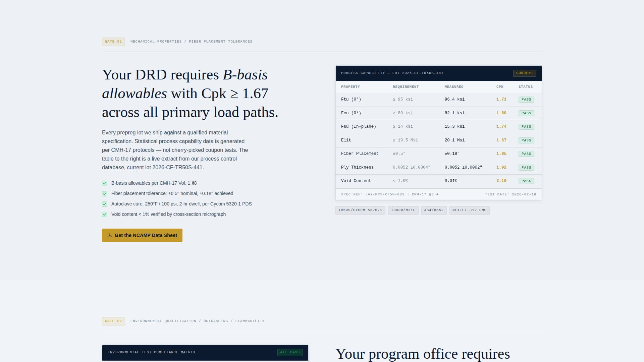Click the Get the NCAMP Data Sheet button

point(142,235)
